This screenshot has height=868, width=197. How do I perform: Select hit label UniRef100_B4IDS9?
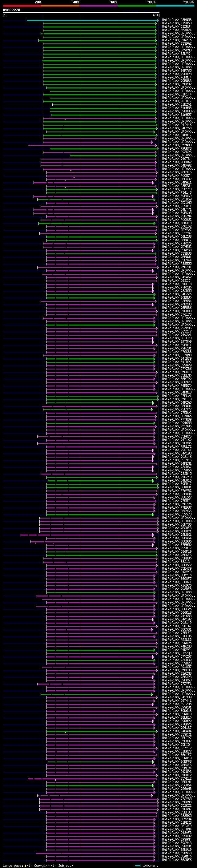pyautogui.click(x=177, y=358)
